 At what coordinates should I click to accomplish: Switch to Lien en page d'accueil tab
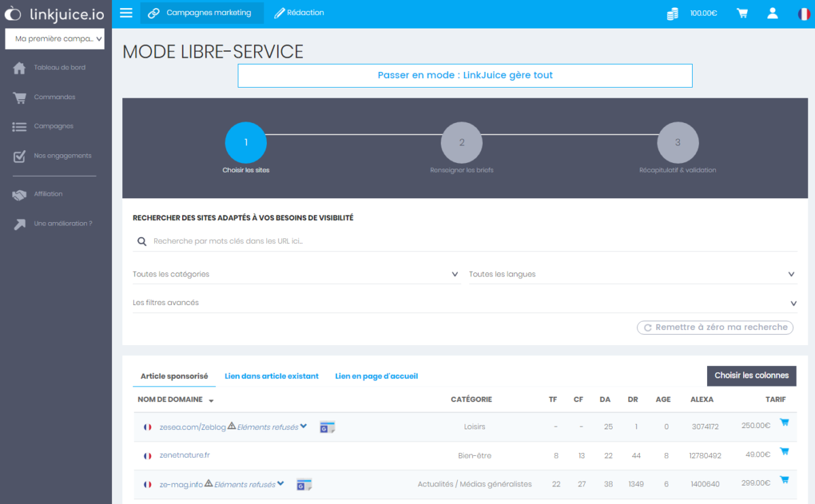click(x=376, y=376)
